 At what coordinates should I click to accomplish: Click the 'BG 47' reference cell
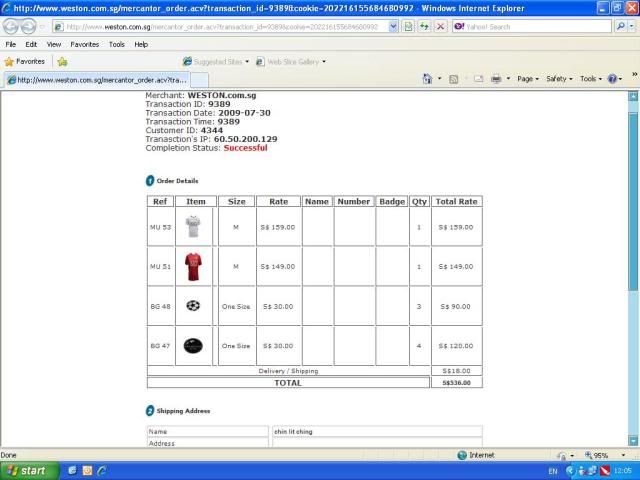pos(160,346)
